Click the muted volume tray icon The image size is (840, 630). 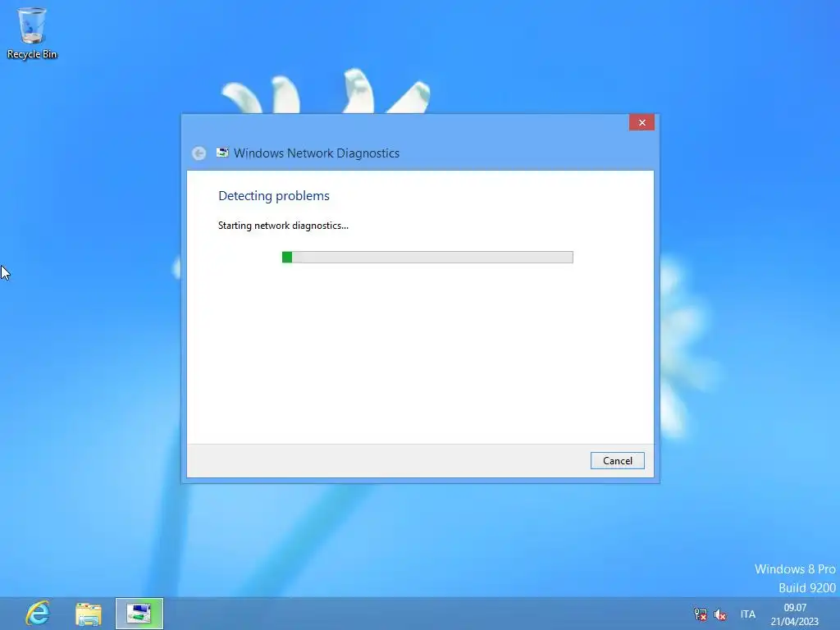point(720,614)
